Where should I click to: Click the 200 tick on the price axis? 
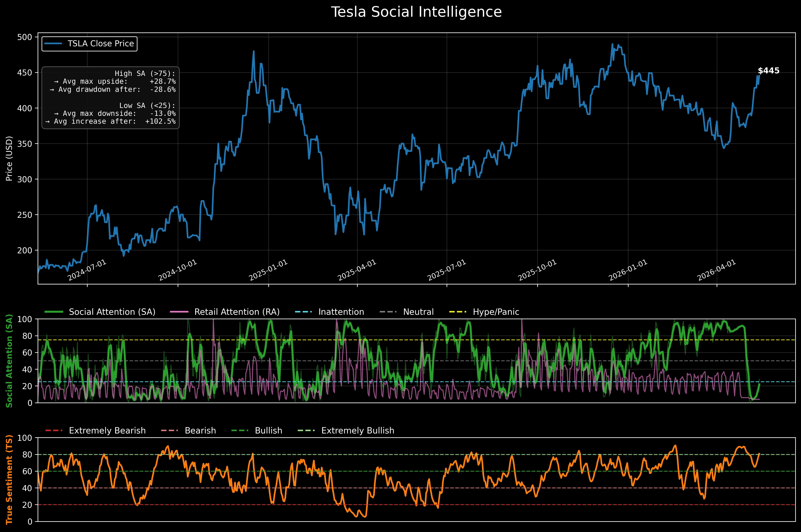pyautogui.click(x=24, y=250)
